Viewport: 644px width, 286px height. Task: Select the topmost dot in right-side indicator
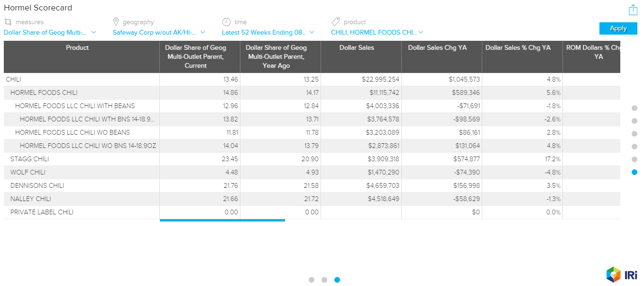635,108
